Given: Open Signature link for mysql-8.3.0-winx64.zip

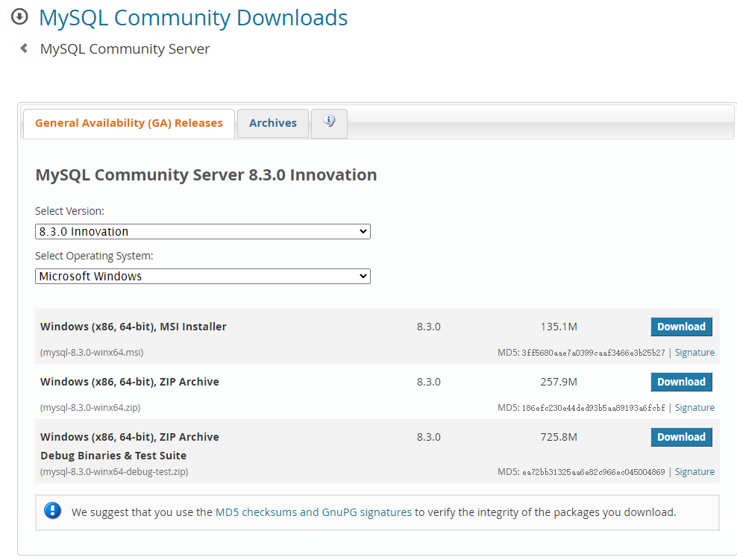Looking at the screenshot, I should pyautogui.click(x=694, y=408).
